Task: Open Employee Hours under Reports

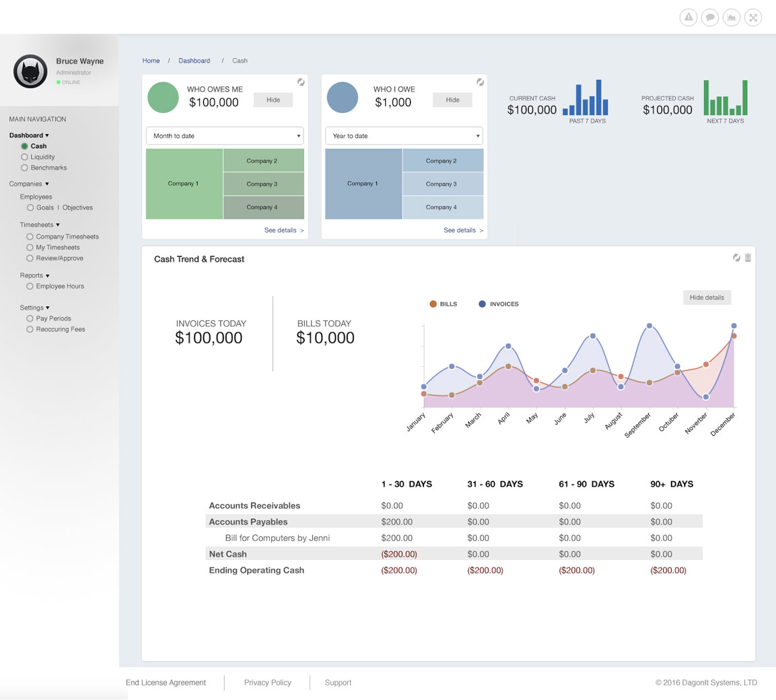Action: [59, 286]
